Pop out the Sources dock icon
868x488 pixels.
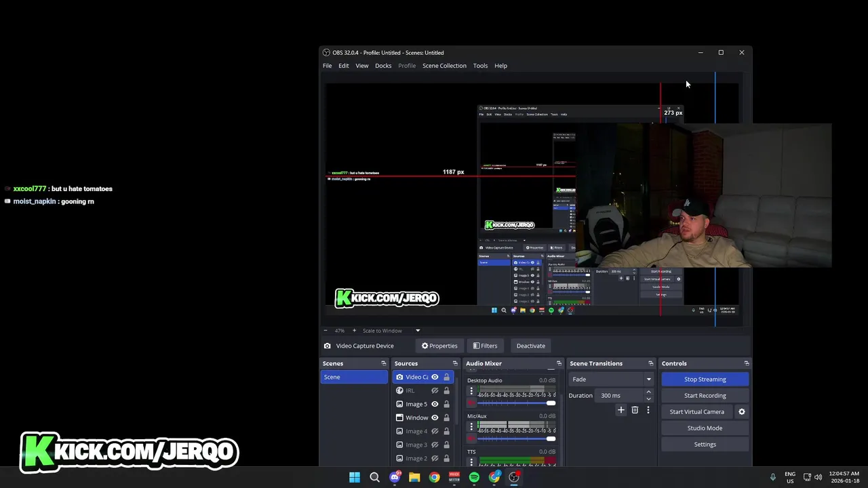455,363
